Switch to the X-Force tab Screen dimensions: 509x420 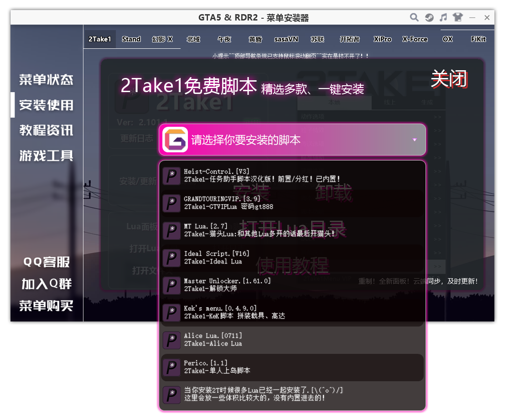[415, 39]
